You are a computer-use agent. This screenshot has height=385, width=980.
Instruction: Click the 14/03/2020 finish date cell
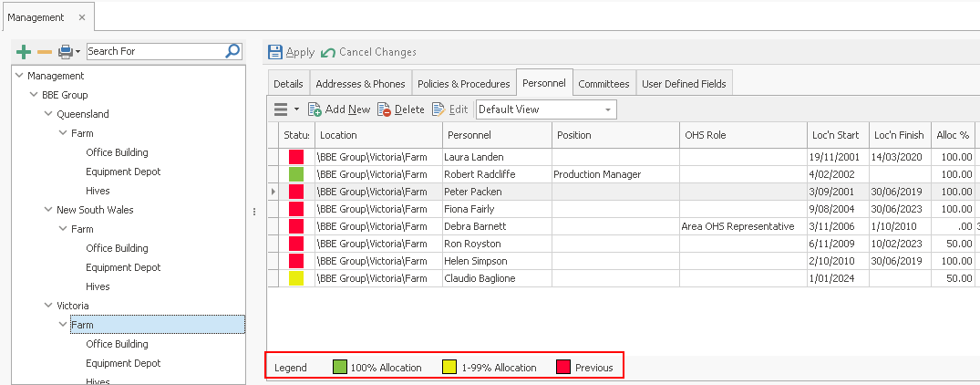[x=900, y=157]
